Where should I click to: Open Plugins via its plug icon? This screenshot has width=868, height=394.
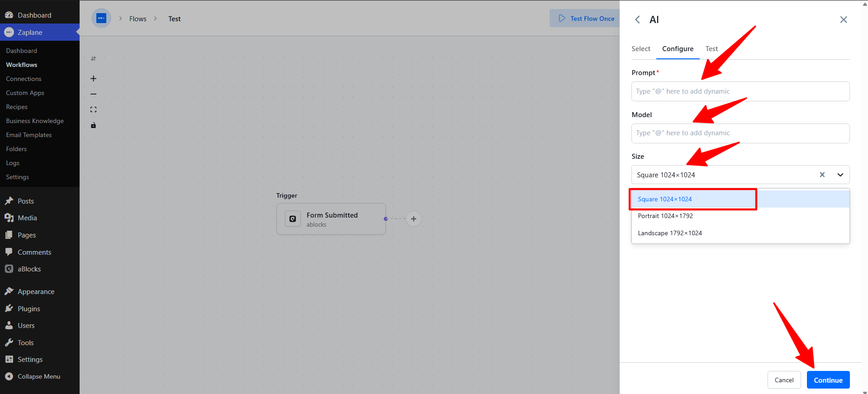(x=9, y=309)
